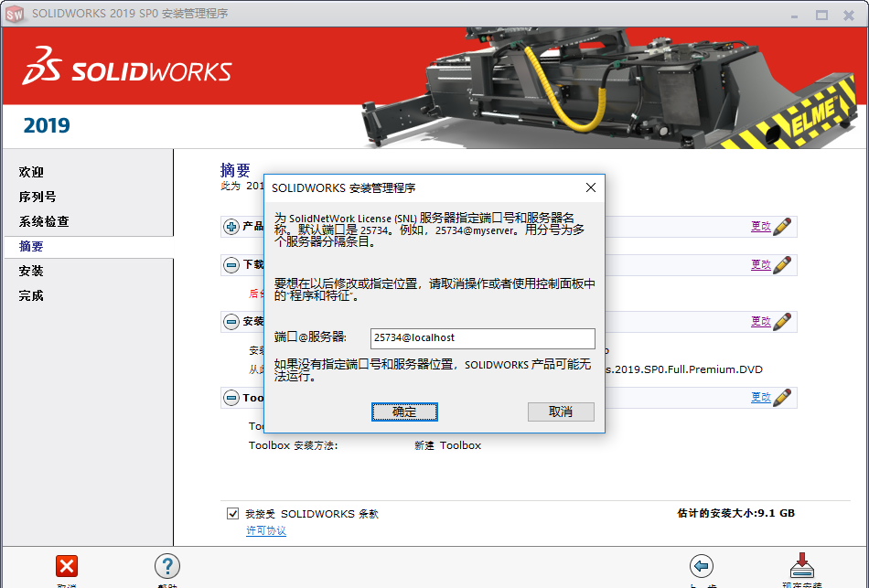869x588 pixels.
Task: Click the 新建 Toolbox value text
Action: click(448, 445)
